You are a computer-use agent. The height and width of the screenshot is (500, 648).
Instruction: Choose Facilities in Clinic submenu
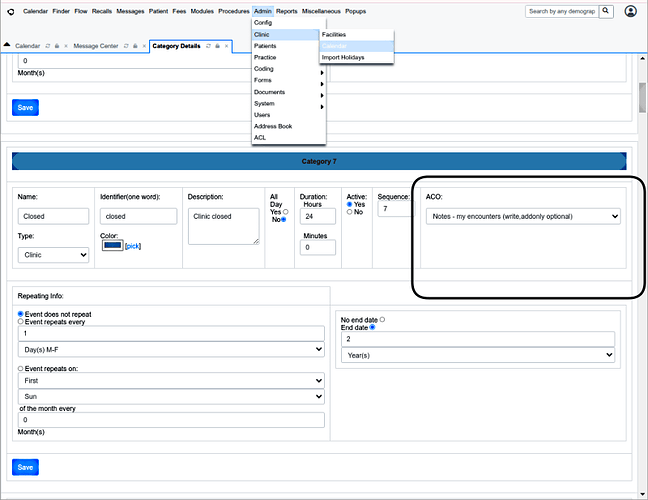click(x=357, y=35)
